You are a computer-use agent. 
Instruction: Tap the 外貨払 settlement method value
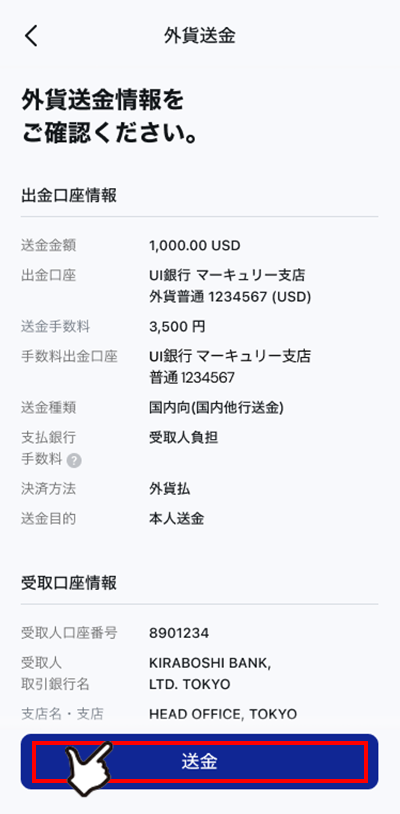[x=169, y=489]
